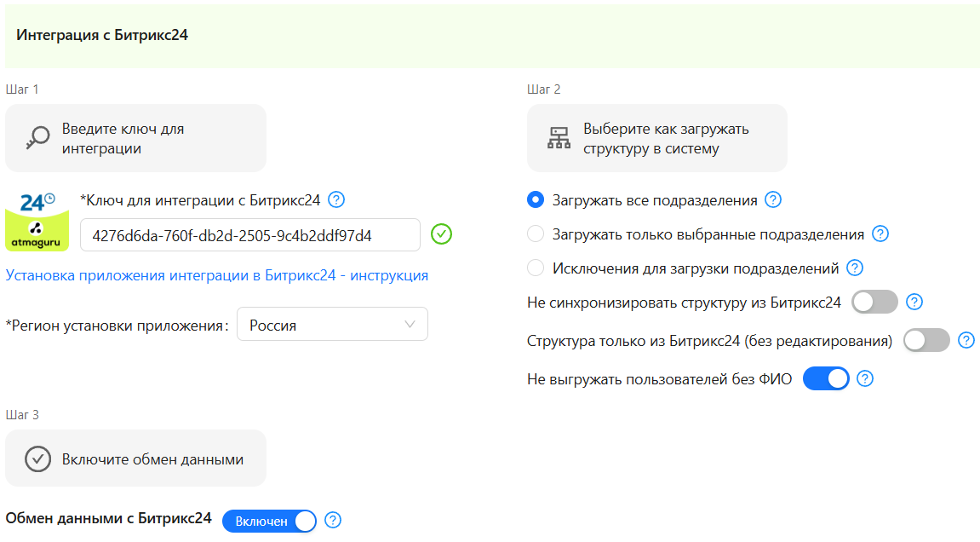Click help icon beside 'Обмен данными' toggle
980x542 pixels.
[x=333, y=520]
